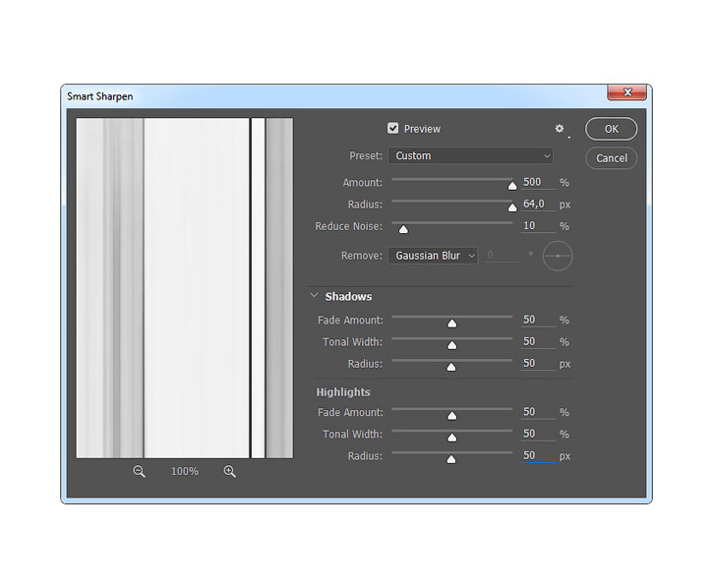Screen dimensions: 713x588
Task: Click the Amount slider handle
Action: 512,186
